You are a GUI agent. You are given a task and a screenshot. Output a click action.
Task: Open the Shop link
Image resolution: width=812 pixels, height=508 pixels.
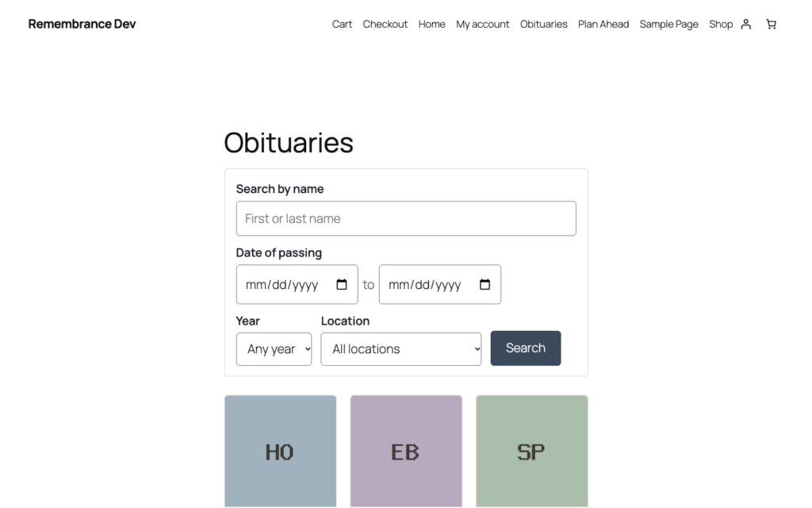(720, 25)
